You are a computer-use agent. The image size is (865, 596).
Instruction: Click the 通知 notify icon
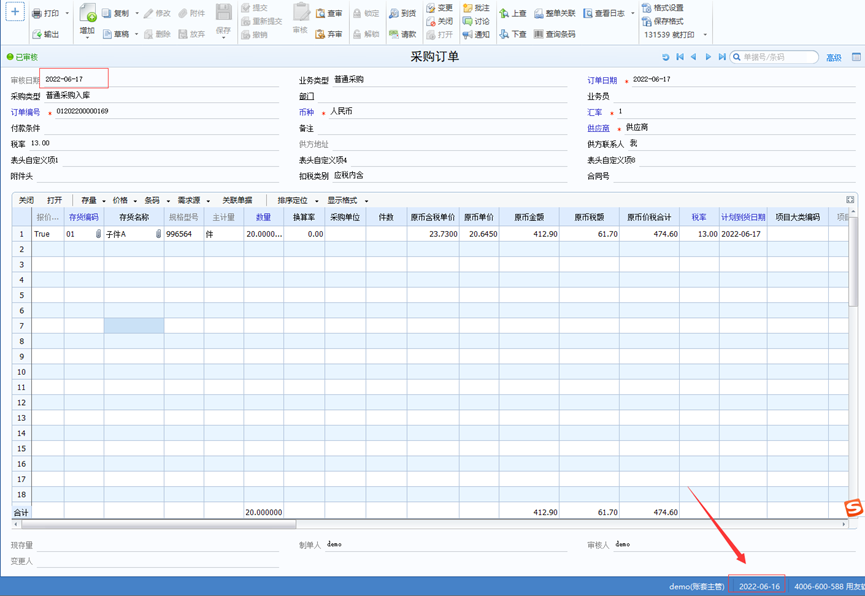pyautogui.click(x=468, y=35)
